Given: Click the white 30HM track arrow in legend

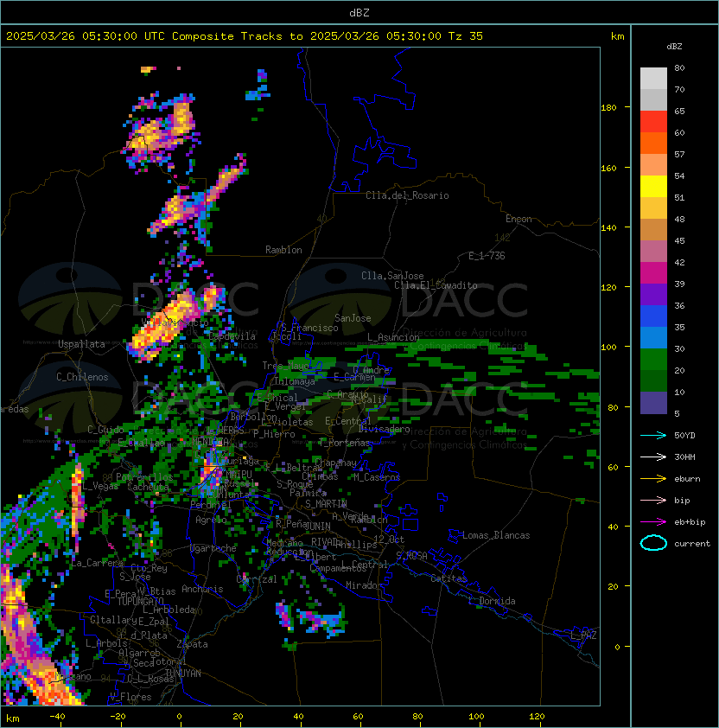Looking at the screenshot, I should [653, 457].
